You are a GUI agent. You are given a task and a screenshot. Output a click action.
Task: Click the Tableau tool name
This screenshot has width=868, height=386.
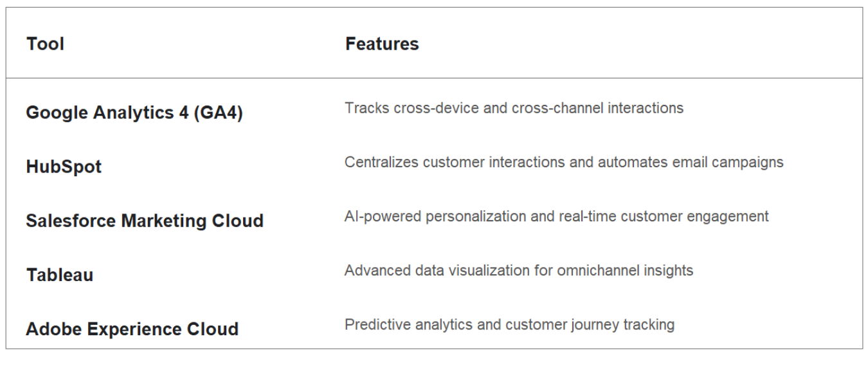click(x=60, y=275)
